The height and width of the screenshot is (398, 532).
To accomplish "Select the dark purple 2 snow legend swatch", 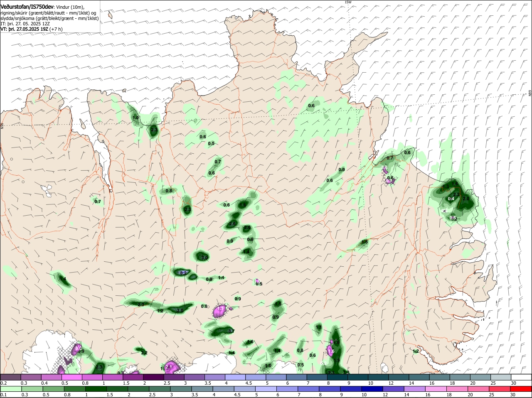I will [153, 377].
